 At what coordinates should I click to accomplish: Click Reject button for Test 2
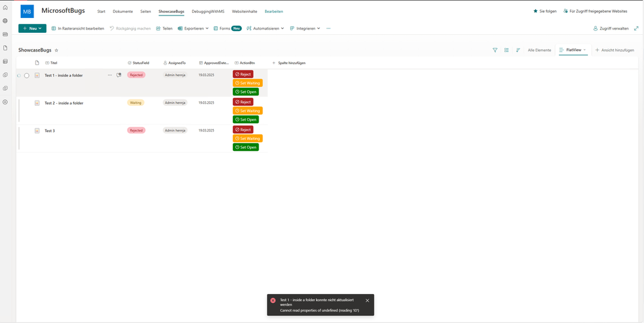click(x=243, y=102)
